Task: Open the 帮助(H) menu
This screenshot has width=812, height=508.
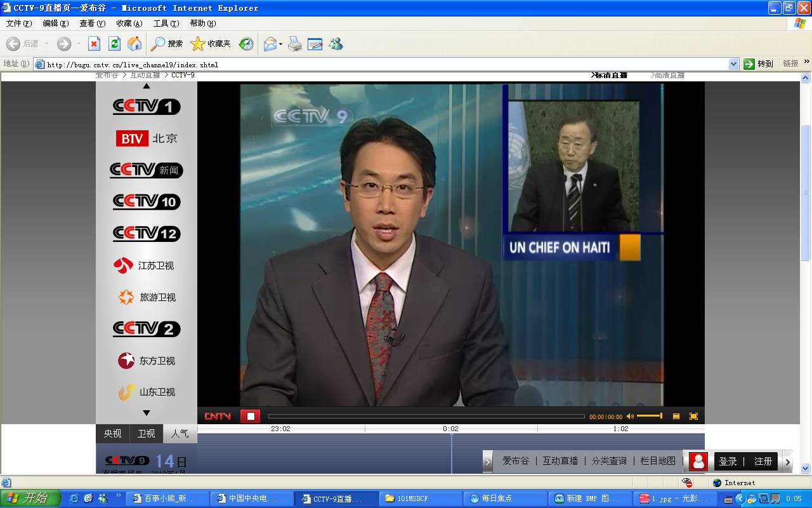Action: click(203, 23)
